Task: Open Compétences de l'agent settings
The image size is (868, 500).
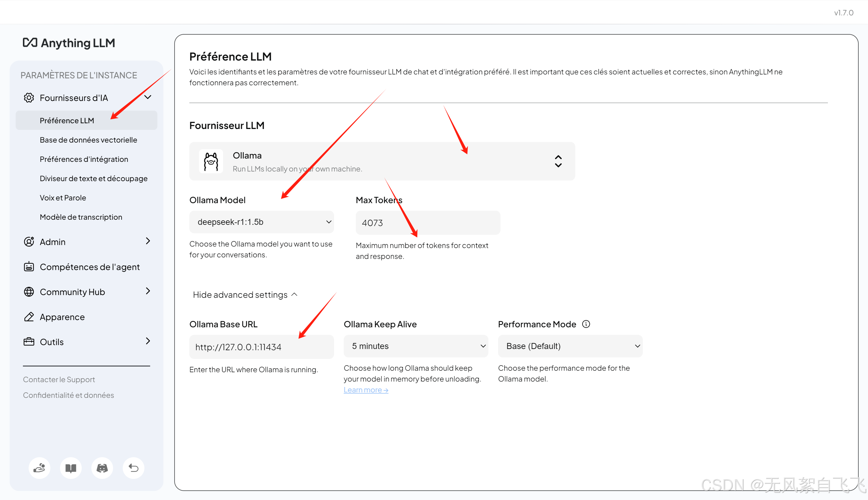Action: click(89, 267)
